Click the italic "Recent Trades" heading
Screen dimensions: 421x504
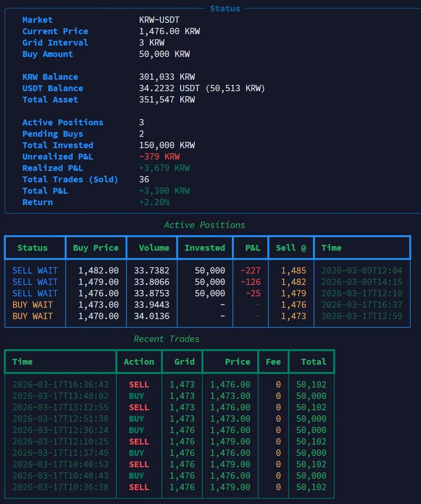tap(167, 339)
